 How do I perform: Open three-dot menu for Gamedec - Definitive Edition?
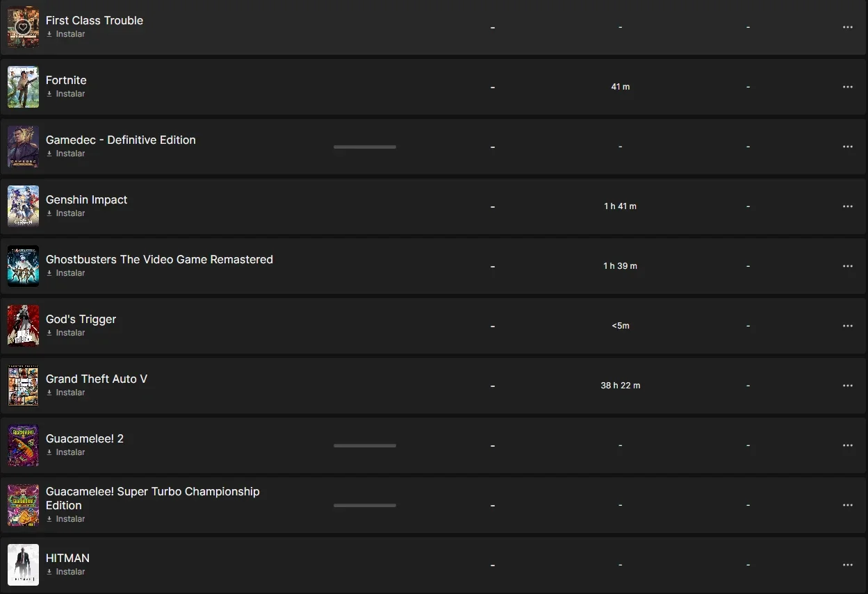click(x=847, y=147)
